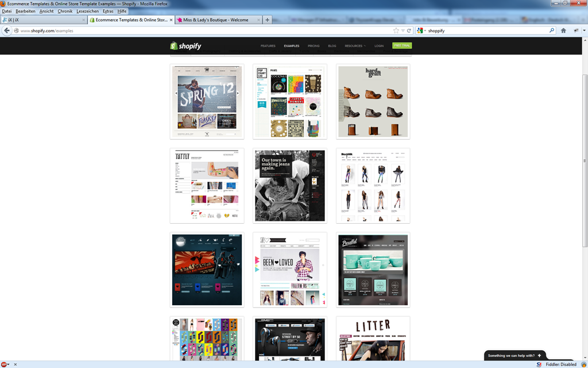The height and width of the screenshot is (368, 588).
Task: Open the dark blue tea store thumbnail
Action: [x=207, y=270]
